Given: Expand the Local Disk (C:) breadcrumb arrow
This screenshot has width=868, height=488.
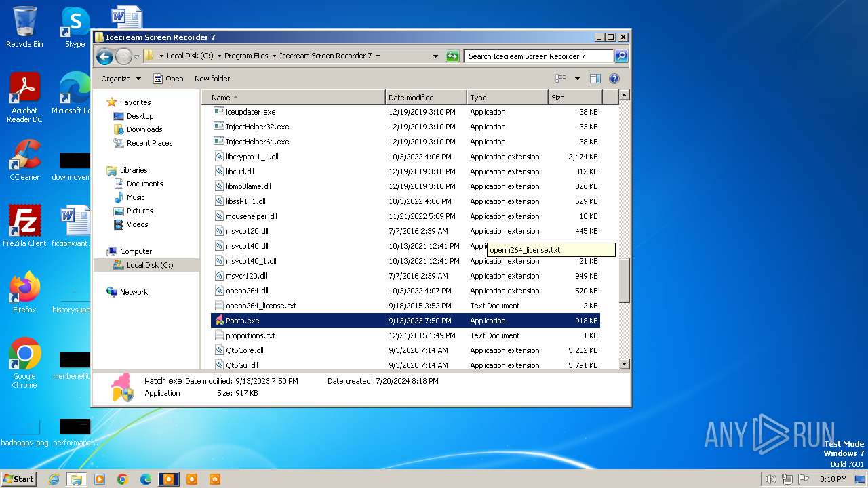Looking at the screenshot, I should [x=218, y=56].
